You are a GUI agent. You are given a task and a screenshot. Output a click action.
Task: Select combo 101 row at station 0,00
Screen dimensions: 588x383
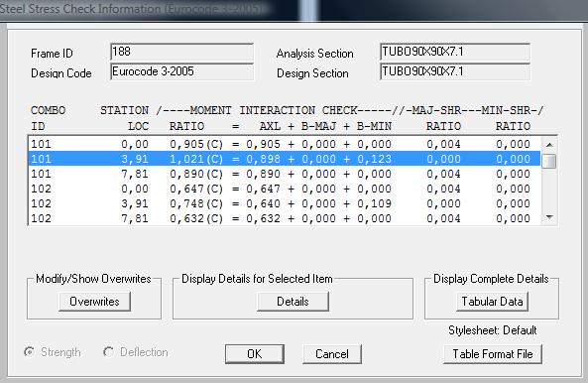[285, 144]
